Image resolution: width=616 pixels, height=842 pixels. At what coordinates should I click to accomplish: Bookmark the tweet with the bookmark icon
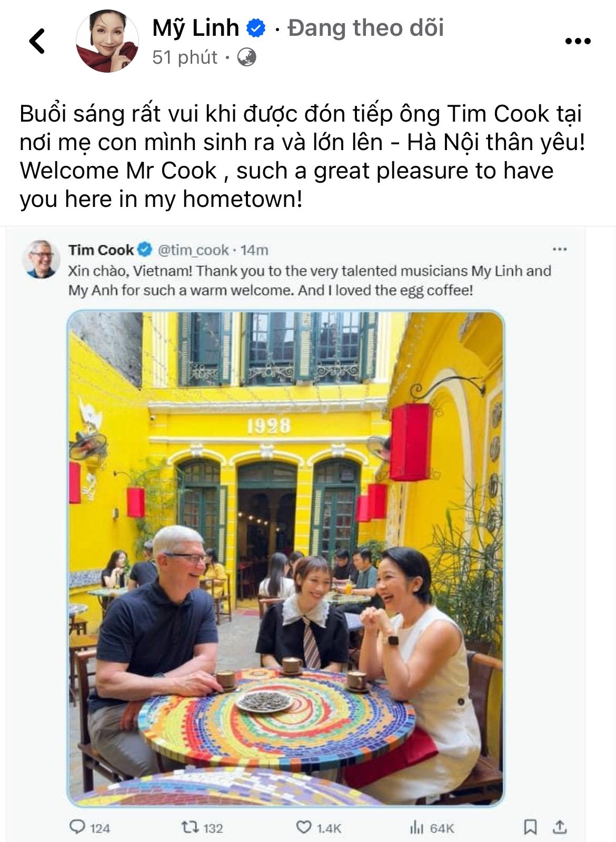pos(531,827)
